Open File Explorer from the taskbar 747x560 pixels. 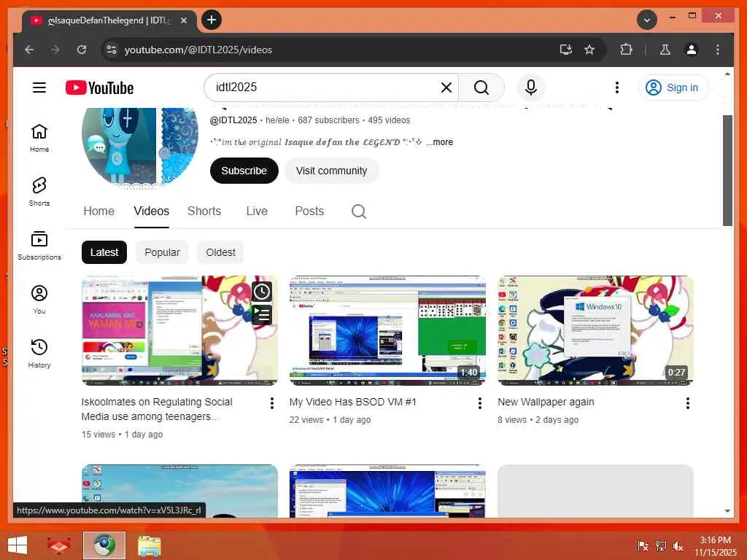(149, 545)
